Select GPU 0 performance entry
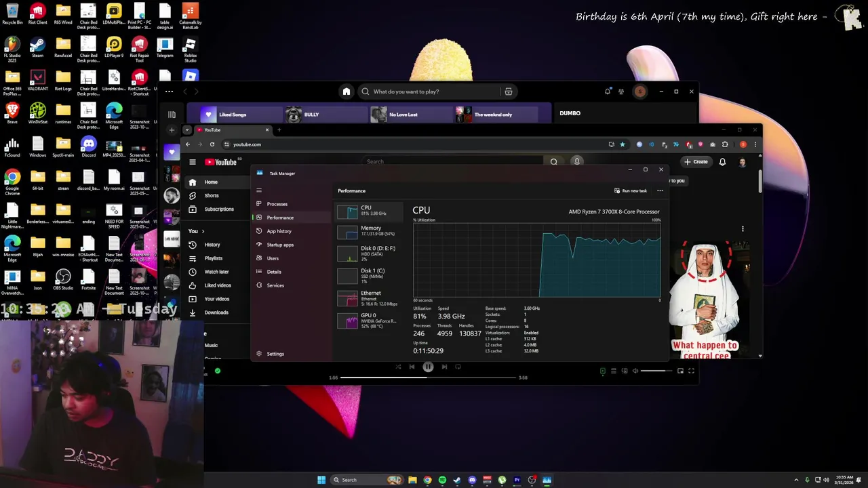This screenshot has height=488, width=868. (370, 321)
